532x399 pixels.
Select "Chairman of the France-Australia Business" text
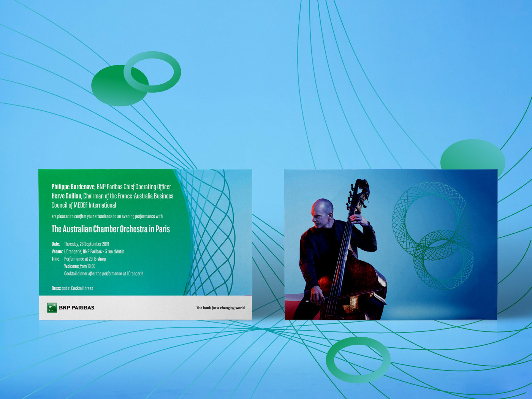(x=128, y=196)
